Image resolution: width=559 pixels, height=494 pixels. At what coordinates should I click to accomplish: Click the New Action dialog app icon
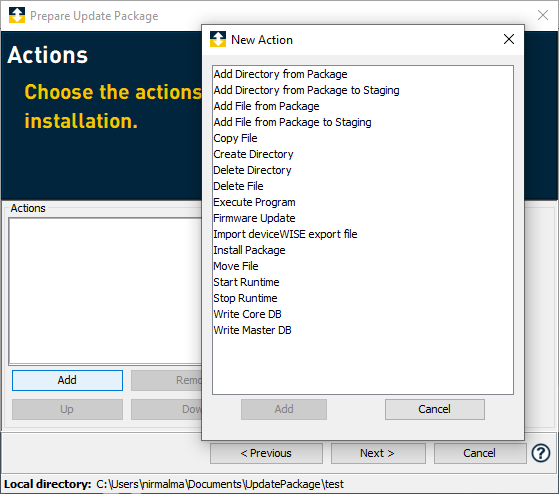[218, 39]
